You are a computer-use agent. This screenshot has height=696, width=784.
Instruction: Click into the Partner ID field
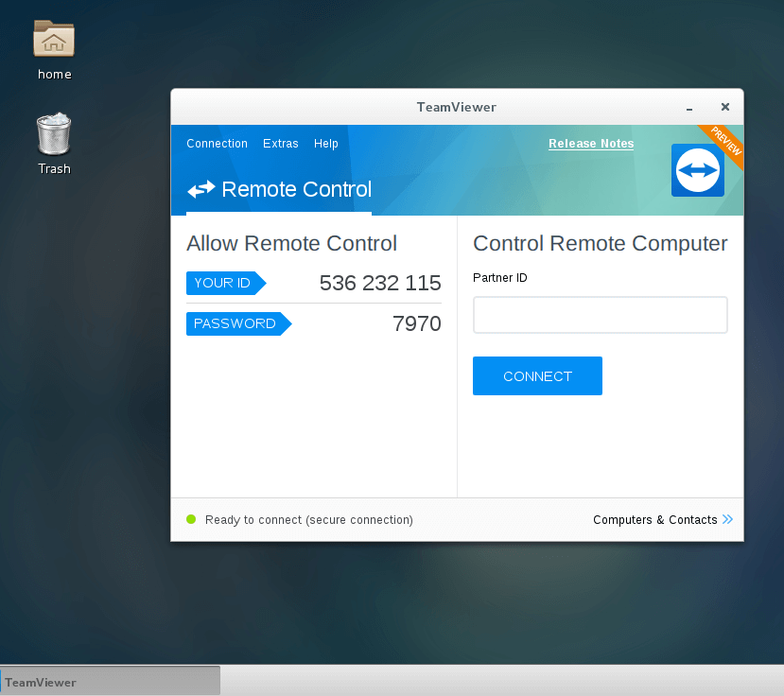pos(600,315)
